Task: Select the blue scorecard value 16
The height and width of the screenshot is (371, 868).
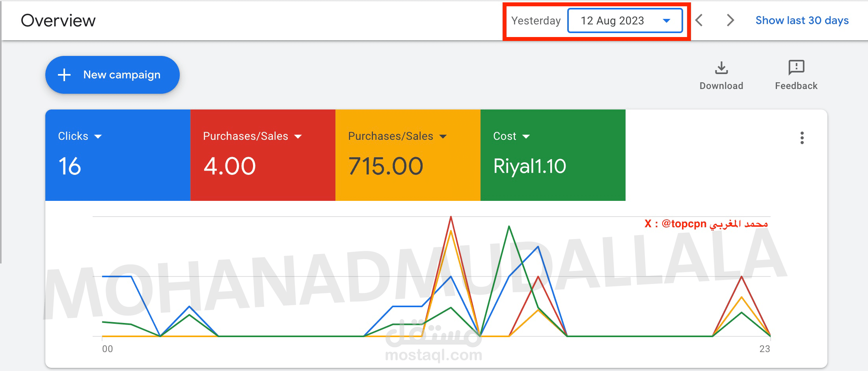Action: (70, 166)
